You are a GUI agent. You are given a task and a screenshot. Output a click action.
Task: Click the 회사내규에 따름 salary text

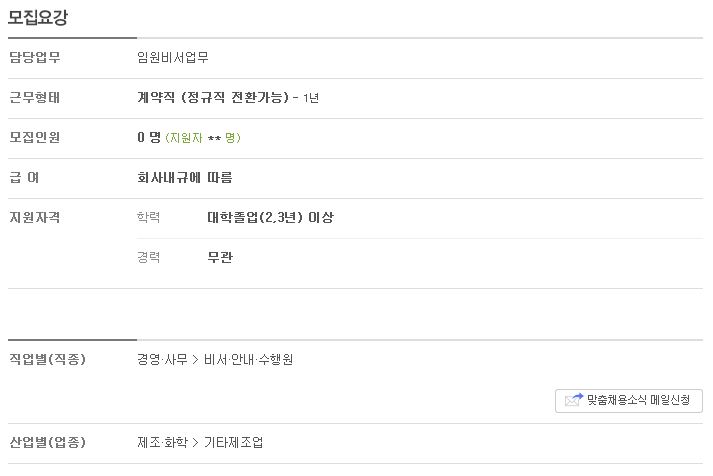tap(185, 177)
